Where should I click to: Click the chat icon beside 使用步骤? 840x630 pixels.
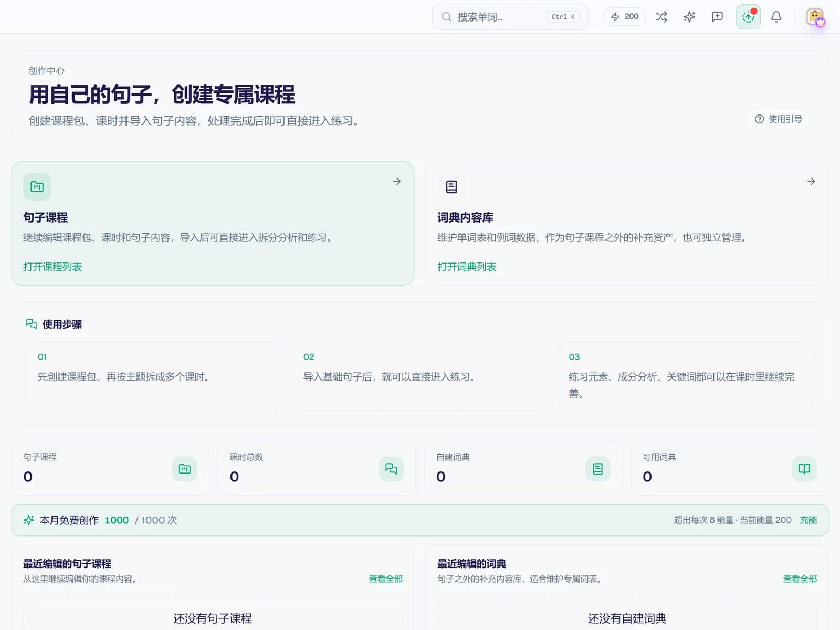pyautogui.click(x=31, y=324)
